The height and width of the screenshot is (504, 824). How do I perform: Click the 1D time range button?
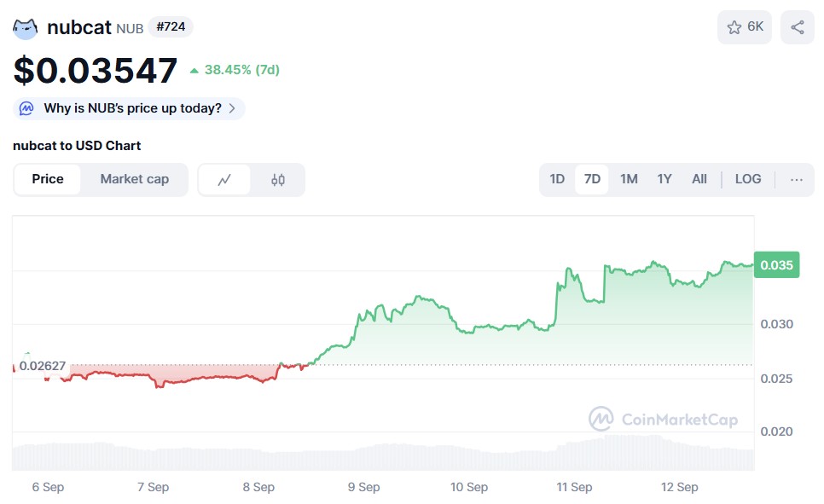556,179
